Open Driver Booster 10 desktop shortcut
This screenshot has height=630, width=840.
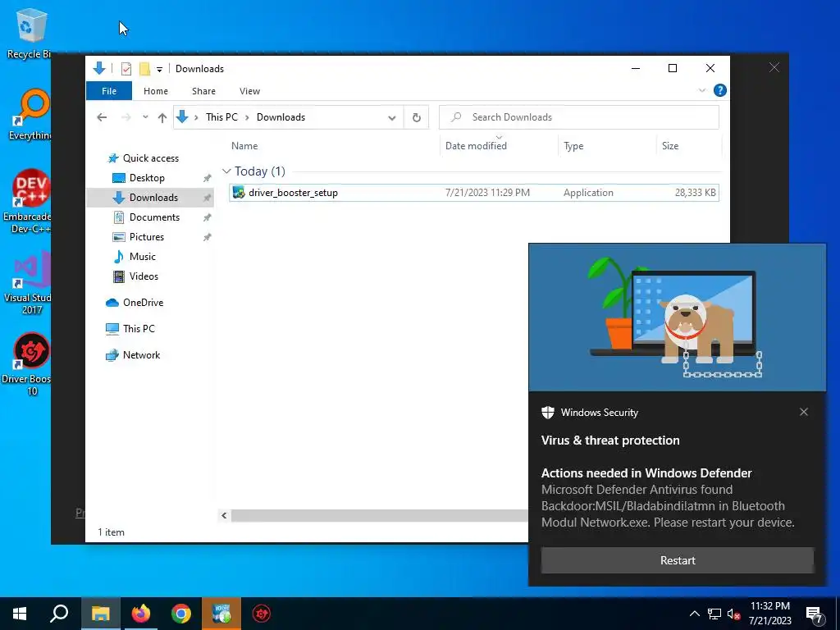point(28,364)
